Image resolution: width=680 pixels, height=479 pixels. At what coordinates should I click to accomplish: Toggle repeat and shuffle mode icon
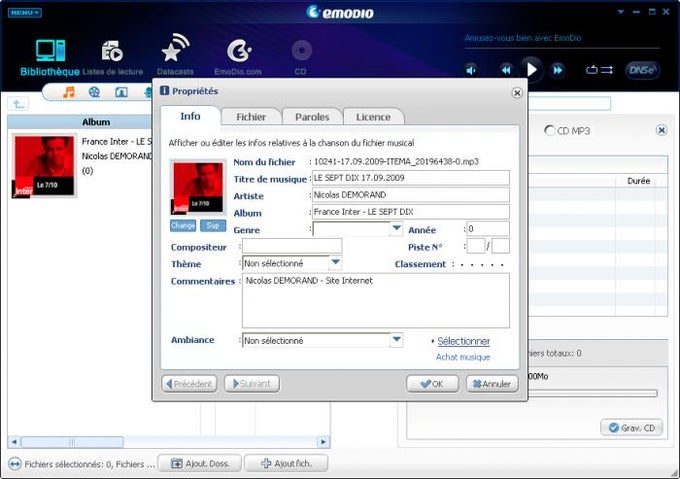[599, 70]
